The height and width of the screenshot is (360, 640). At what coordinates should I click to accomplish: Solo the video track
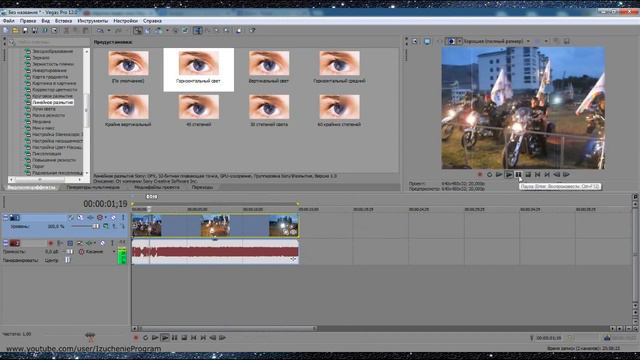123,218
